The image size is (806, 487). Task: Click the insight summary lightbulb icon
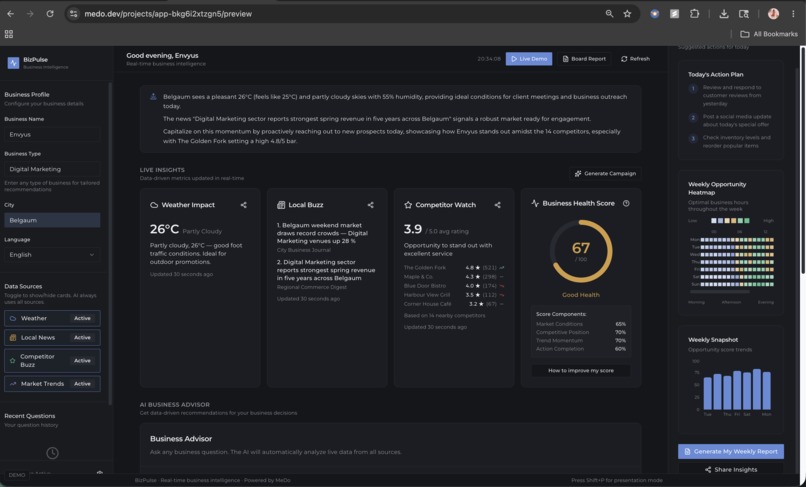point(153,97)
